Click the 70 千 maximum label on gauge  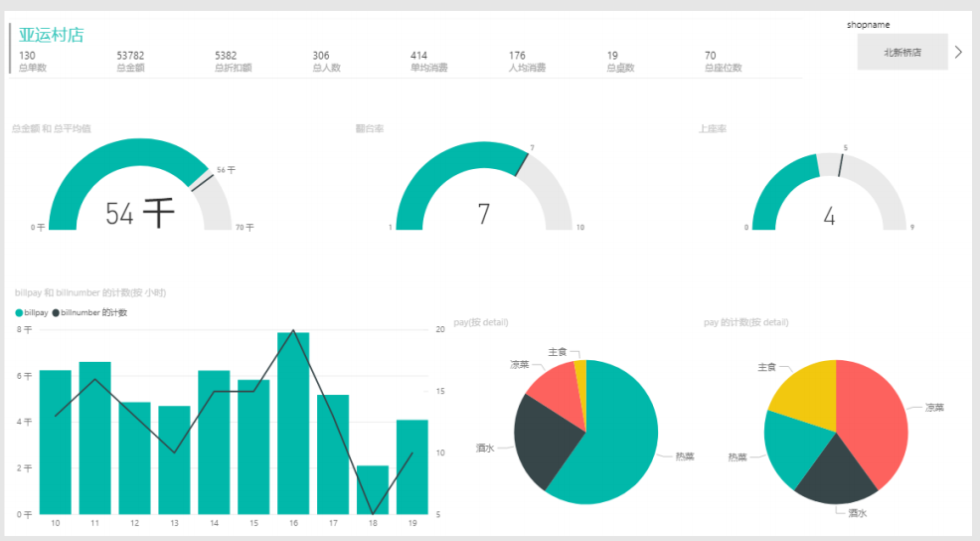pos(245,228)
